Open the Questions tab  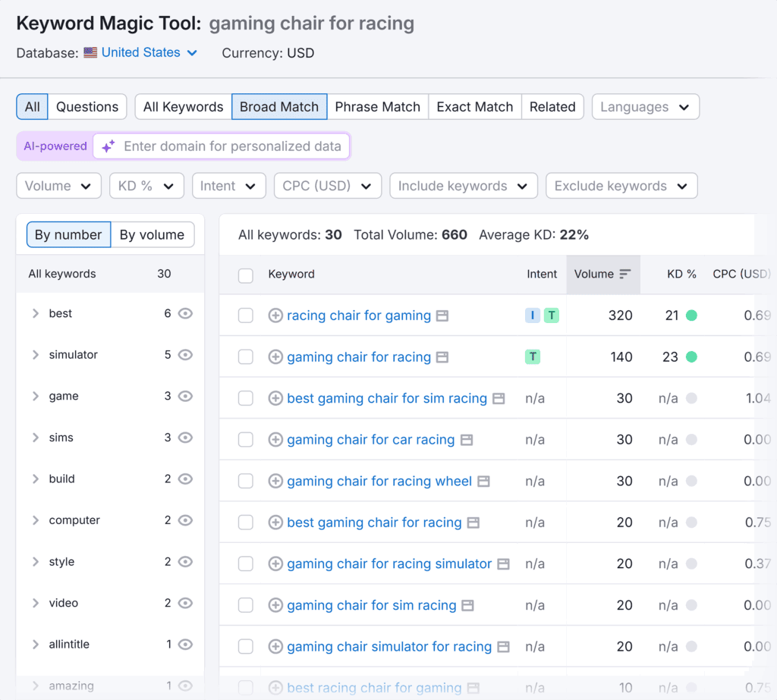87,106
